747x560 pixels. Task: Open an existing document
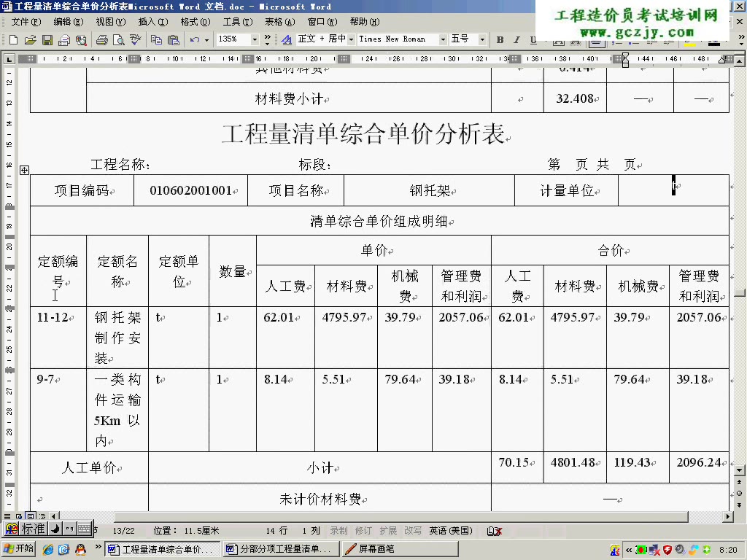(x=30, y=40)
